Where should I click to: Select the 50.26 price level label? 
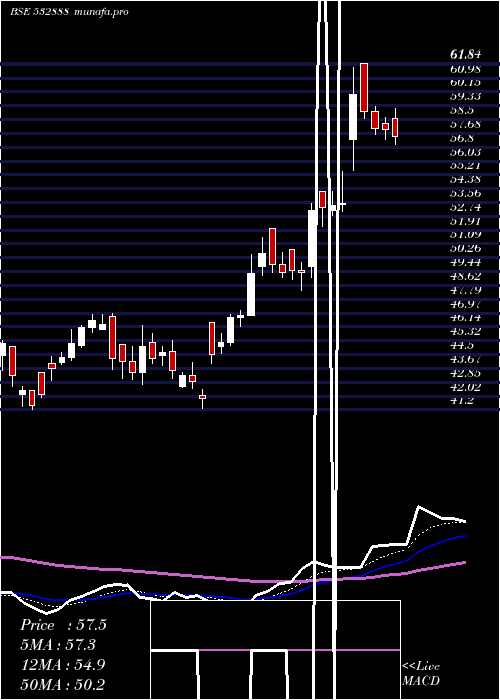coord(466,249)
